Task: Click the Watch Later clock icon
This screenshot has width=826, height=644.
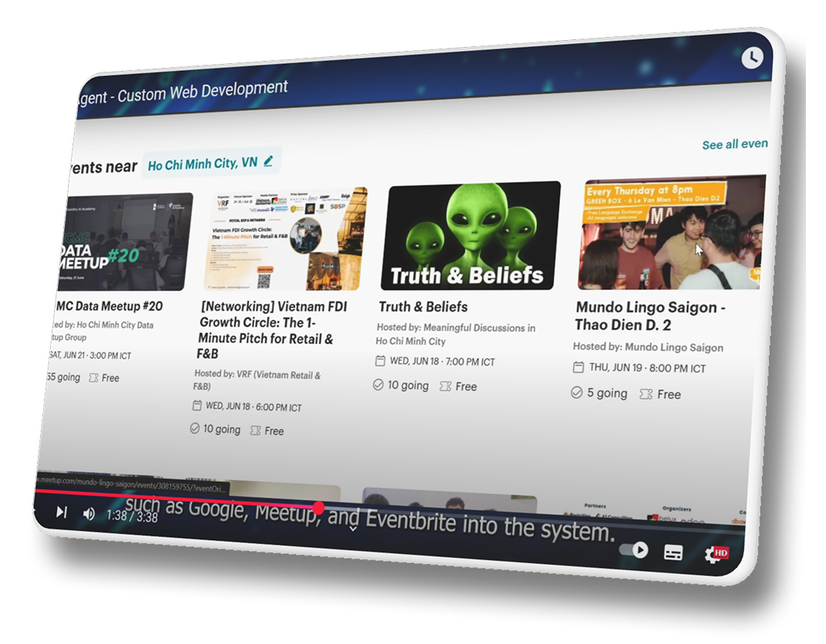Action: [x=751, y=57]
